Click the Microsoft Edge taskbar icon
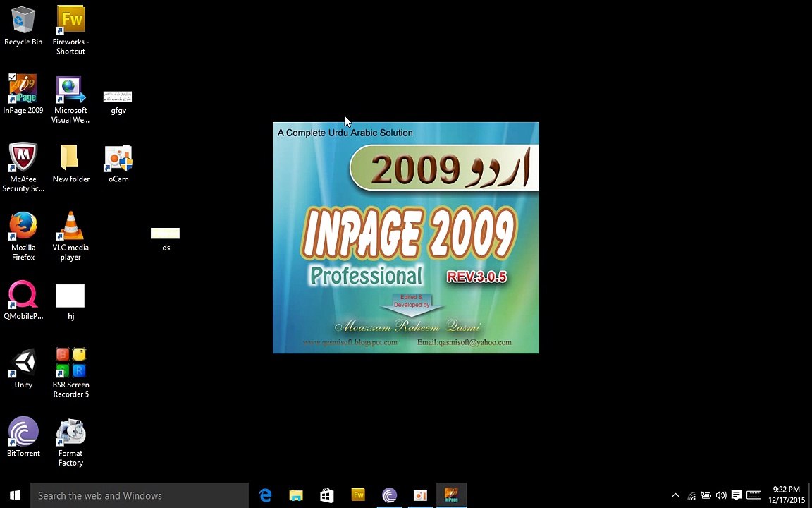This screenshot has height=508, width=812. coord(265,495)
